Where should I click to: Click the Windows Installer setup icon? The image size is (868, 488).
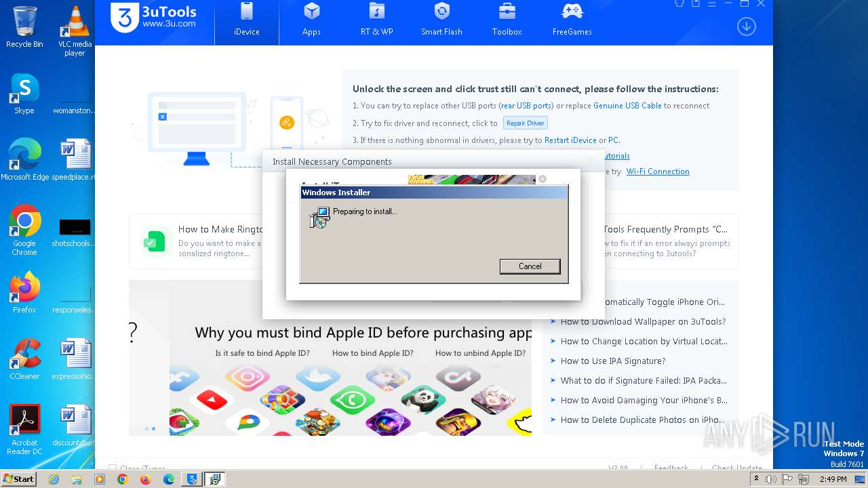[319, 217]
